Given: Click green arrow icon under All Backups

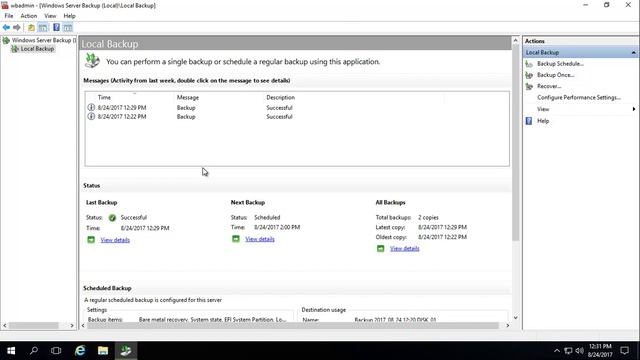Looking at the screenshot, I should [380, 248].
